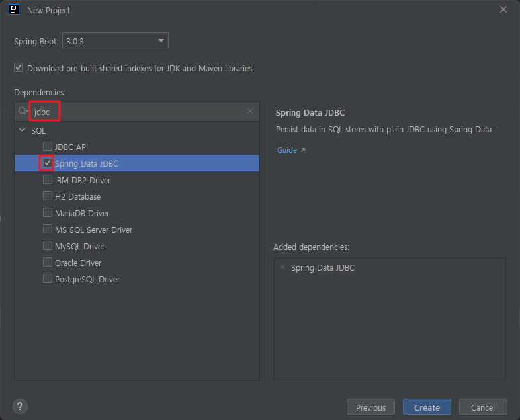Select the Spring Data JDBC row label
Image resolution: width=520 pixels, height=420 pixels.
coord(87,164)
